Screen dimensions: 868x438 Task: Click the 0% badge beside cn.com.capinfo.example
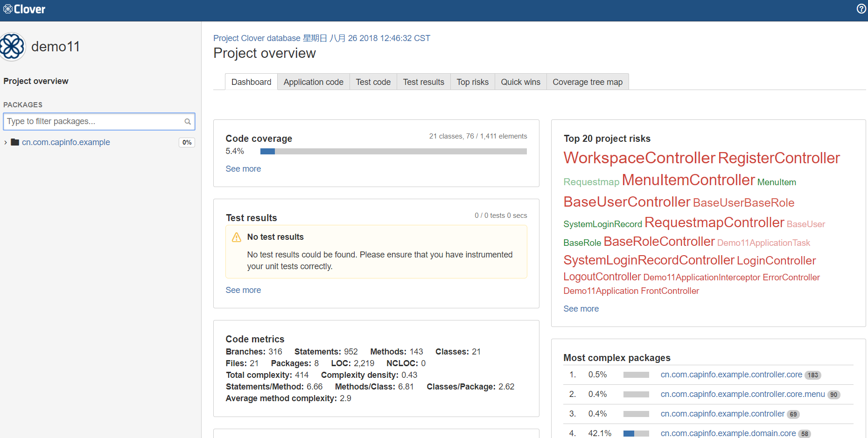click(x=187, y=143)
